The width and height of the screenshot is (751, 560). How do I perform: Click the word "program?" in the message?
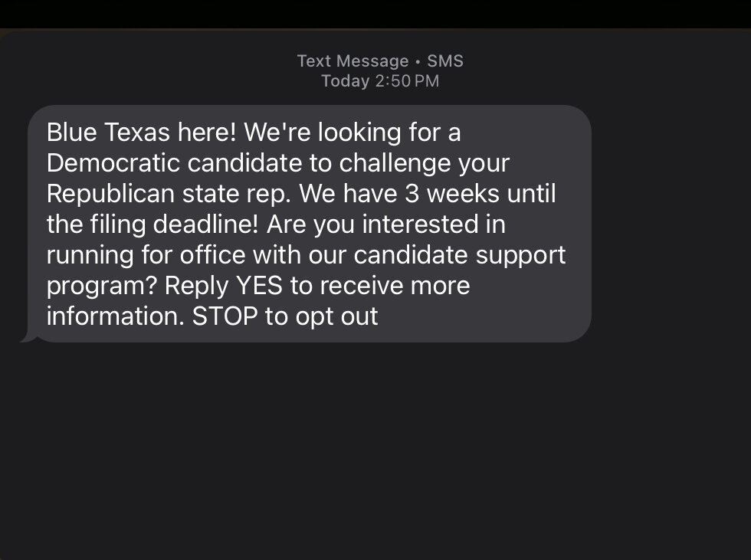[102, 286]
